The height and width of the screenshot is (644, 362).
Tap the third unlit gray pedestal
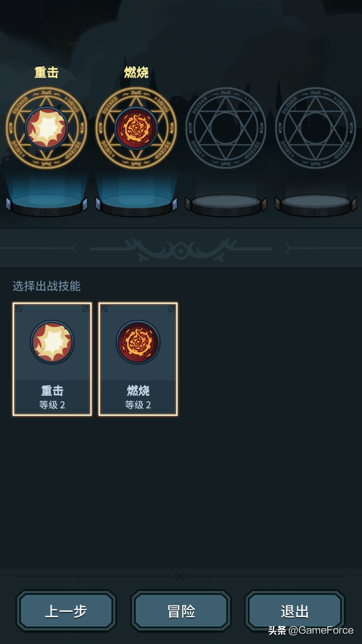click(226, 205)
